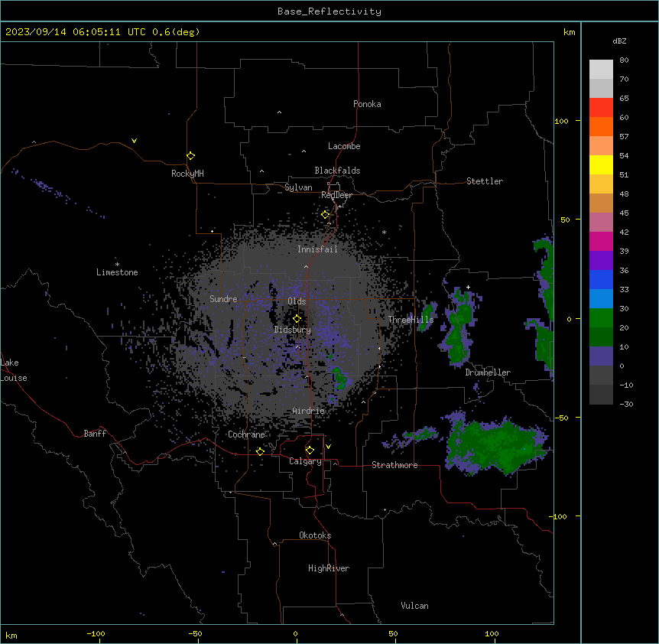The width and height of the screenshot is (659, 644).
Task: Click the Sundre label
Action: pyautogui.click(x=223, y=299)
